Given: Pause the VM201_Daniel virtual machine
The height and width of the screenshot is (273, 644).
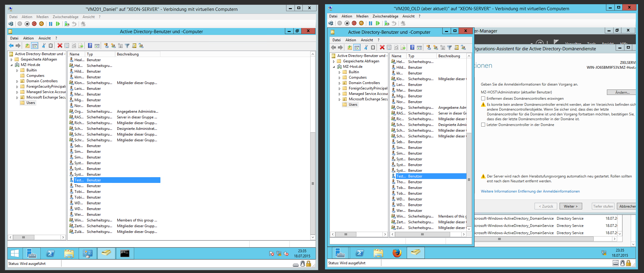Looking at the screenshot, I should [x=51, y=24].
